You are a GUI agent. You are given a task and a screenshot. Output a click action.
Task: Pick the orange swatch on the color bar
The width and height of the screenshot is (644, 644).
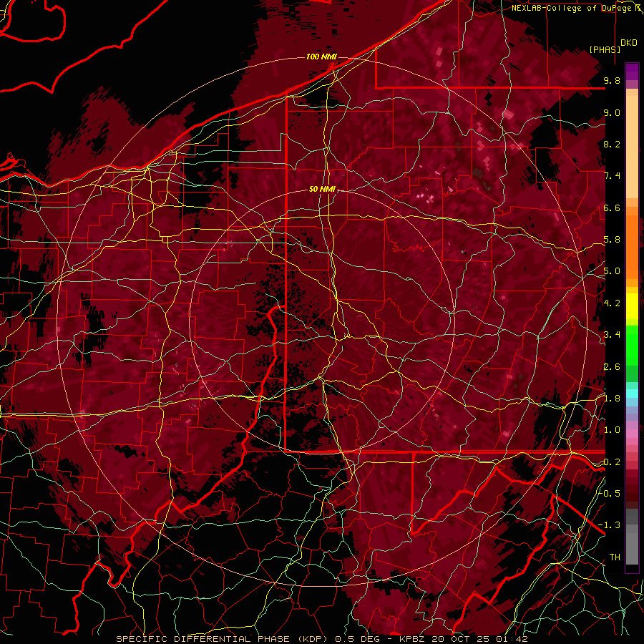pyautogui.click(x=632, y=246)
